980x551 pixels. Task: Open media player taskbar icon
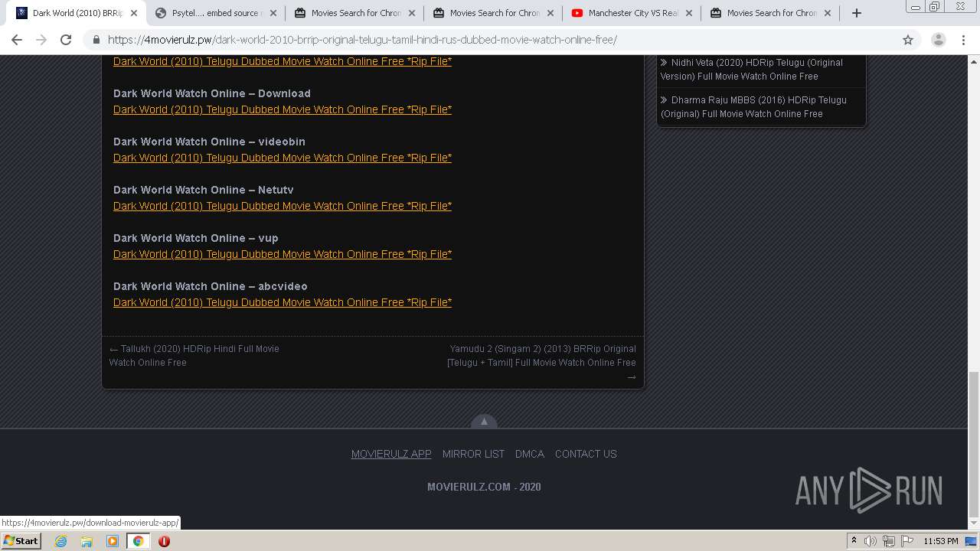(113, 541)
